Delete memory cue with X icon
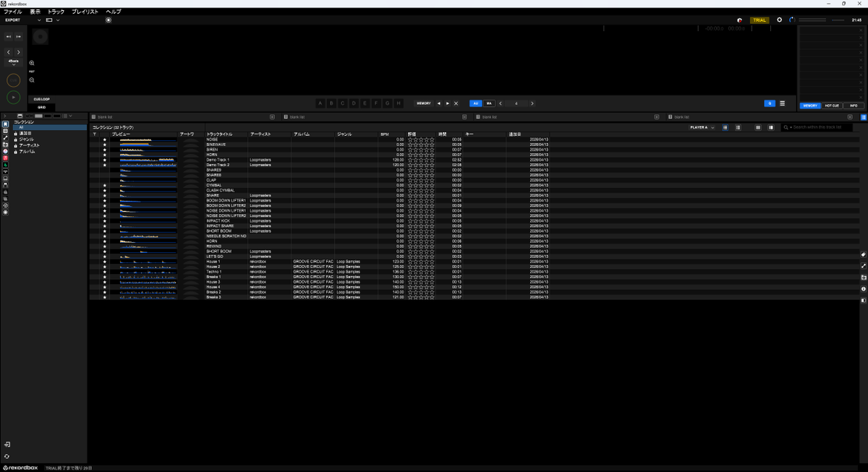The height and width of the screenshot is (472, 868). coord(456,103)
